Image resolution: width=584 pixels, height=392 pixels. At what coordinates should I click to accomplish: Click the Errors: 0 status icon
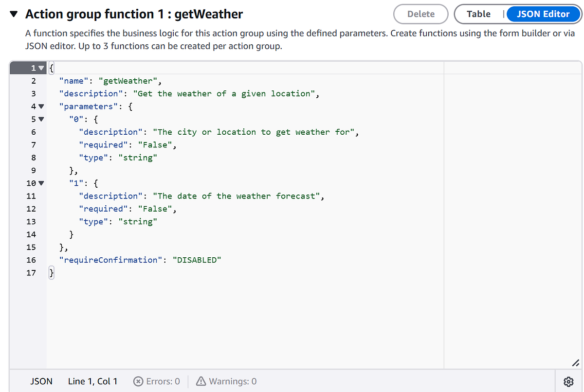point(138,381)
